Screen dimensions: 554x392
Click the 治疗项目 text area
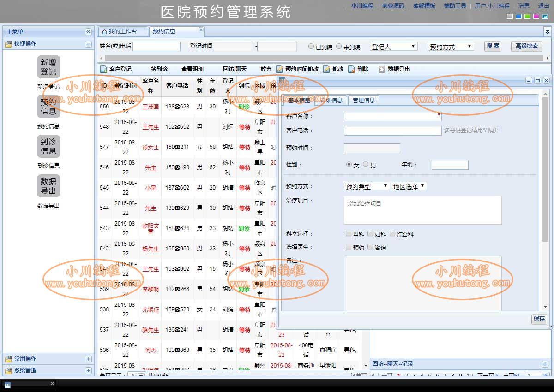tap(423, 210)
